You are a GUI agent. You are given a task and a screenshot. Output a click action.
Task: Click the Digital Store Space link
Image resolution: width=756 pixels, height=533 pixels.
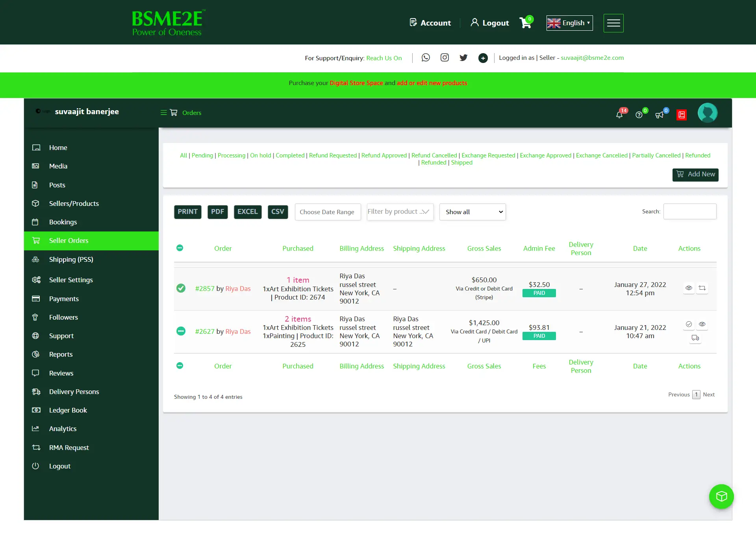(356, 83)
